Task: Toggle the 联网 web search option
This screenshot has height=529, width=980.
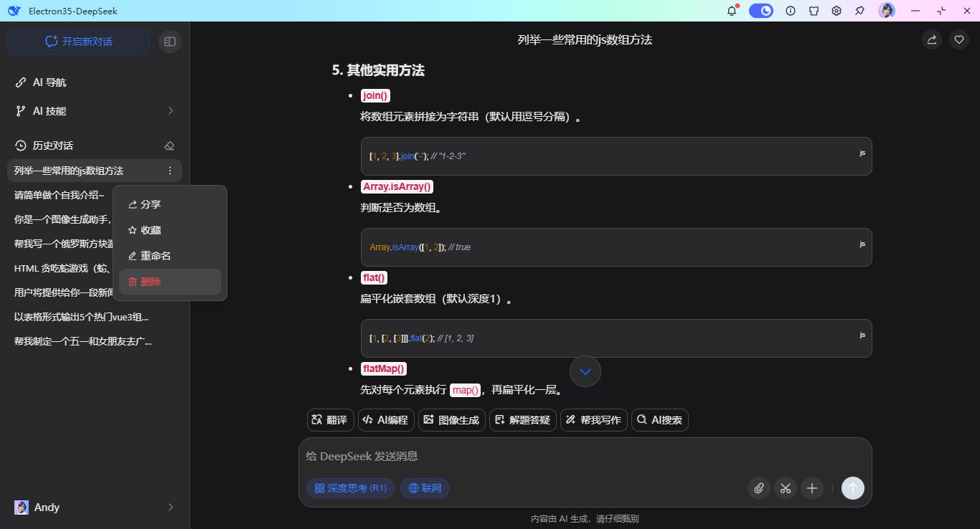Action: click(x=425, y=488)
